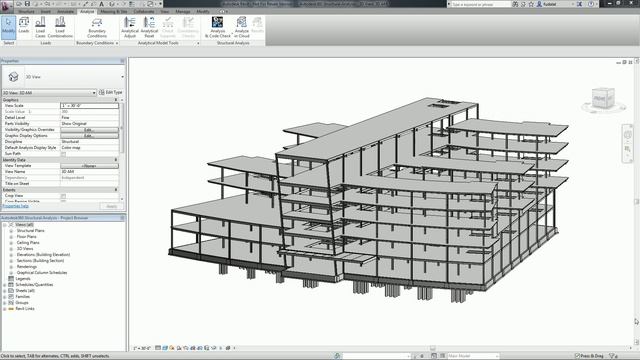Click the navigation wheel on the navigation bar
This screenshot has height=360, width=640.
point(627,135)
